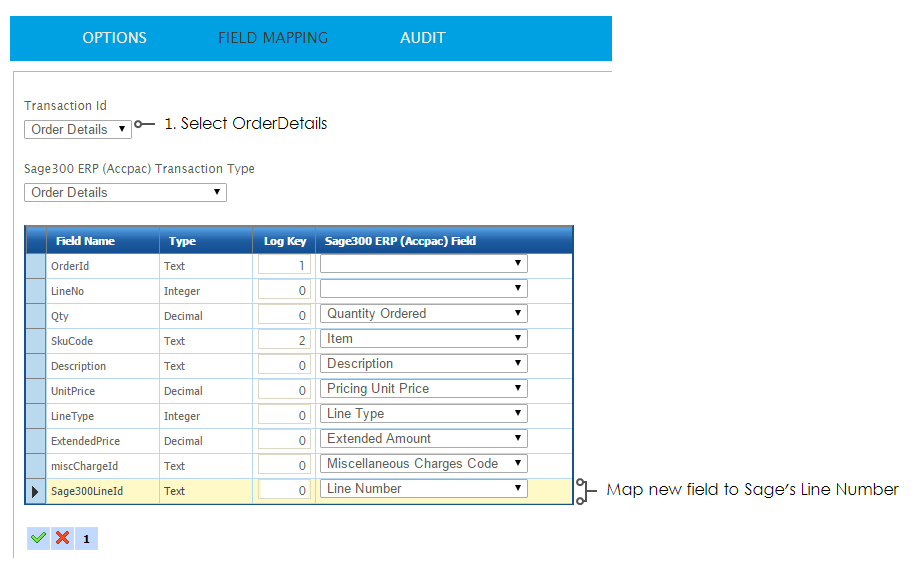Click the Log Key field for SkuCode
The width and height of the screenshot is (918, 568).
point(284,341)
